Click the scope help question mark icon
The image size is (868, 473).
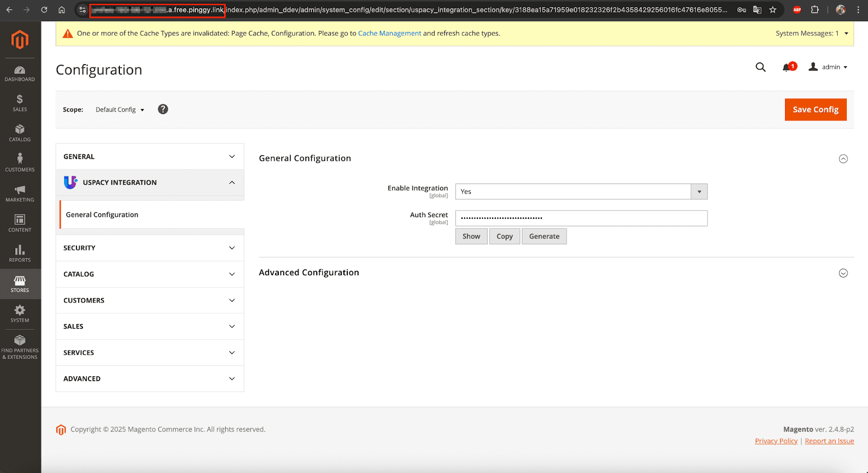163,109
